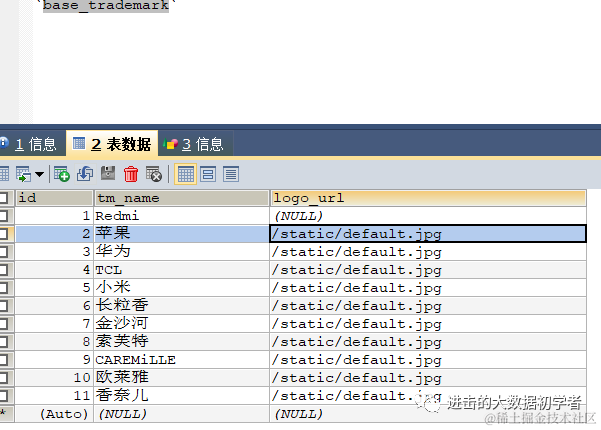
Task: Click logo_url cell in the CAREMiLLE row
Action: (428, 360)
